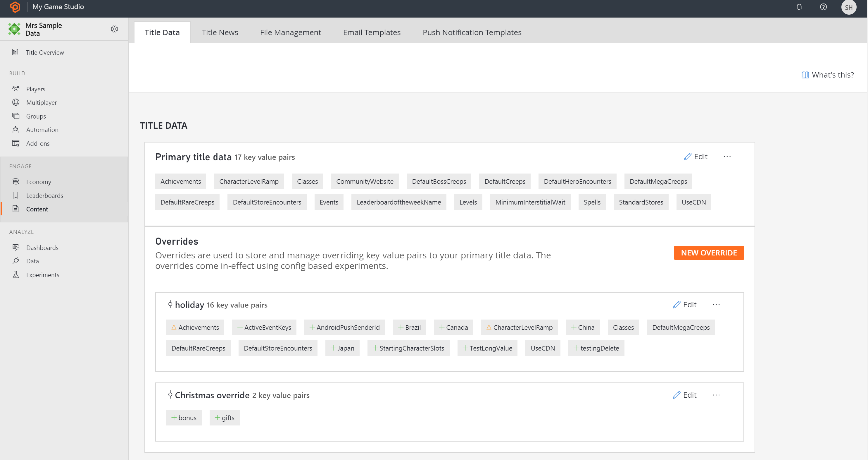
Task: Click the notification bell icon
Action: (x=799, y=7)
